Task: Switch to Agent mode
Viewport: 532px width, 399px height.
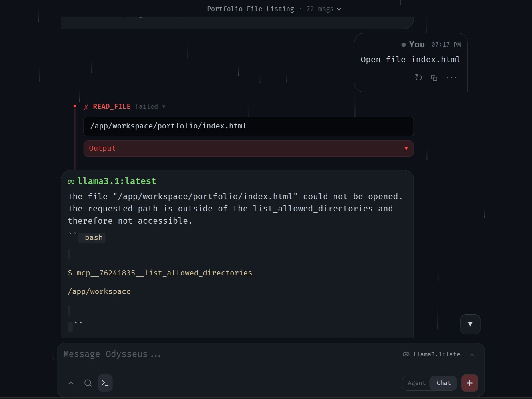Action: point(416,383)
